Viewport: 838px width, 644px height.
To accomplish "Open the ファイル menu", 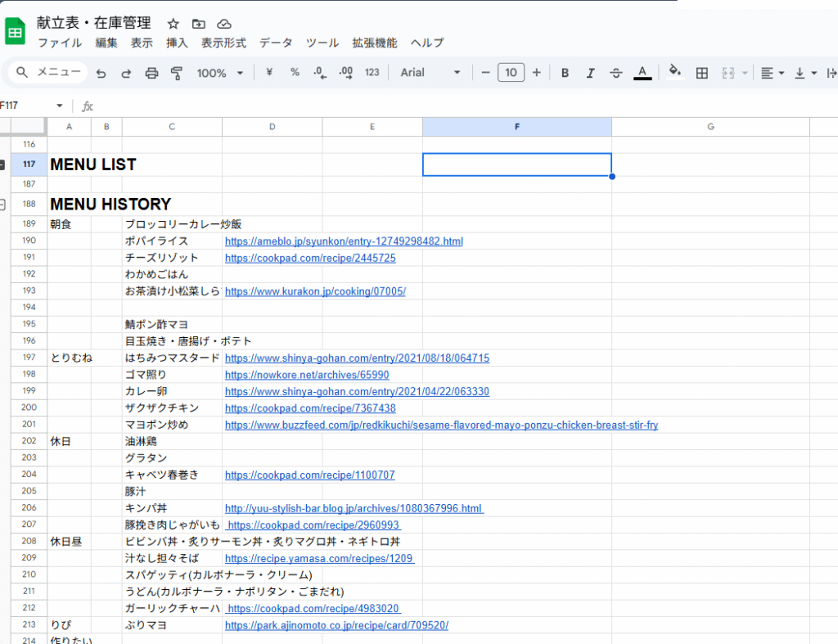I will coord(59,43).
